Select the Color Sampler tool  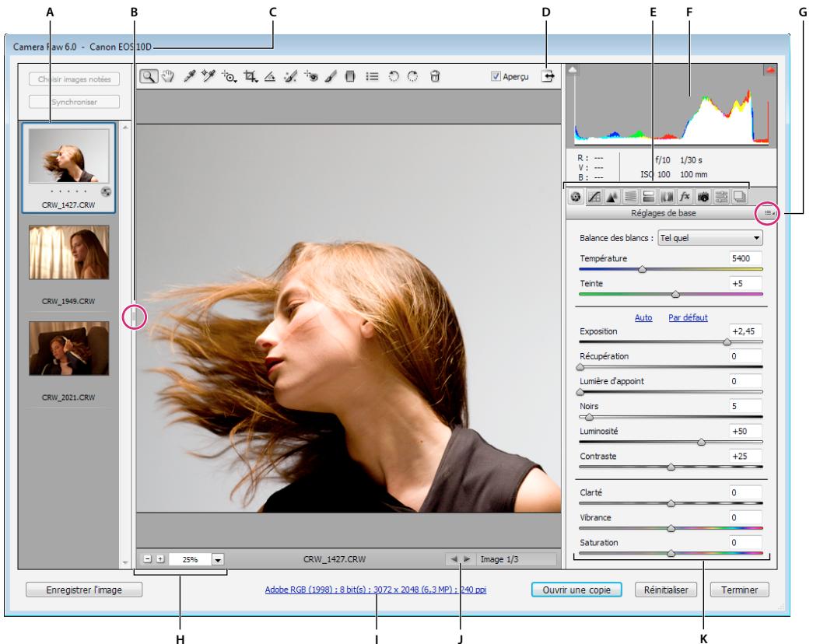point(209,77)
